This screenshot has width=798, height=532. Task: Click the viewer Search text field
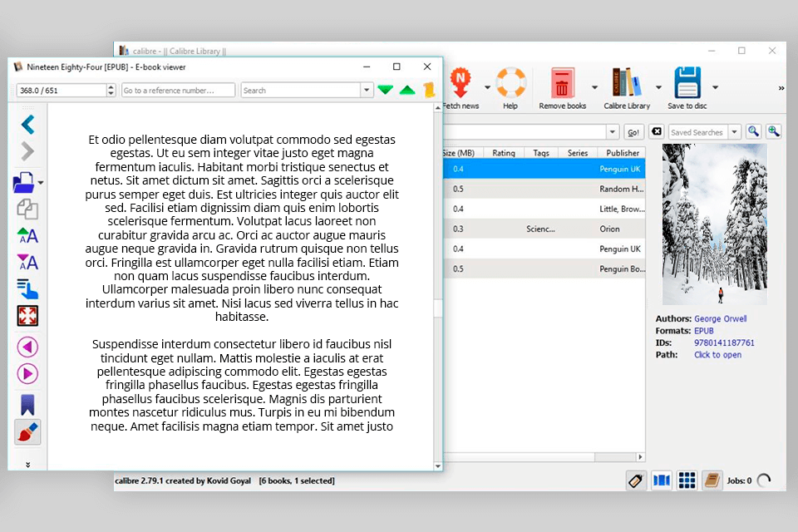click(301, 90)
